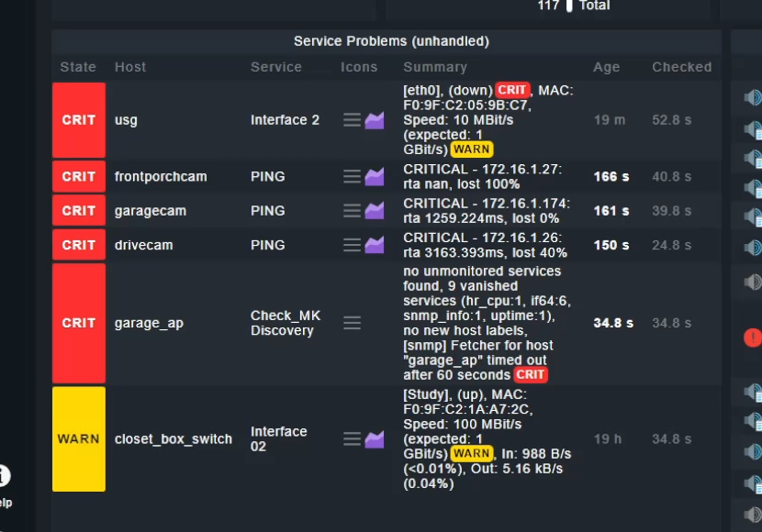The height and width of the screenshot is (532, 762).
Task: Open the frontporchcam host link
Action: click(x=161, y=176)
